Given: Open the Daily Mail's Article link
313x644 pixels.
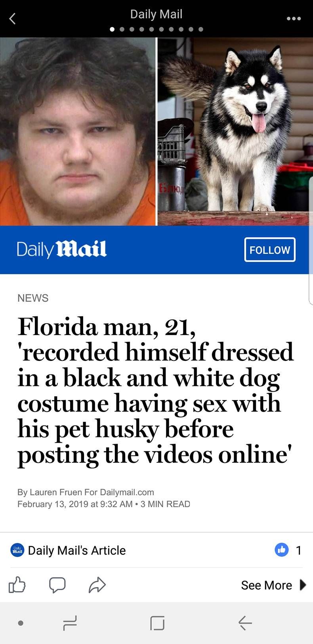Looking at the screenshot, I should click(77, 550).
